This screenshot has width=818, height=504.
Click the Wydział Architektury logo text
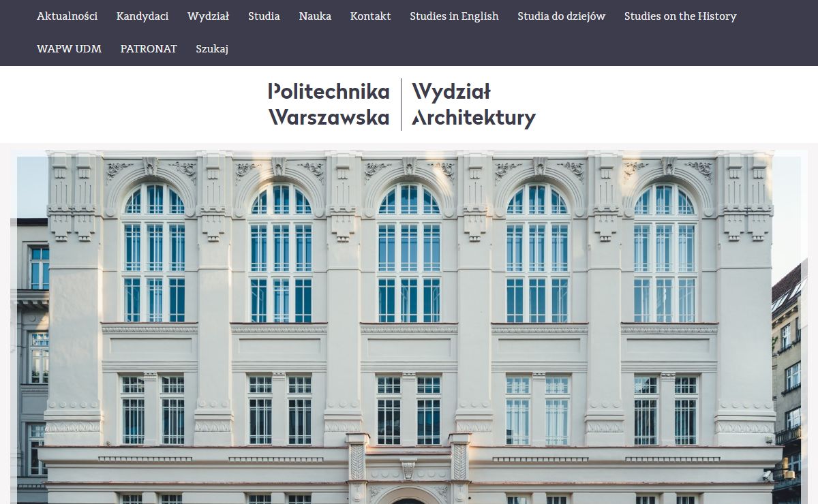pos(474,104)
